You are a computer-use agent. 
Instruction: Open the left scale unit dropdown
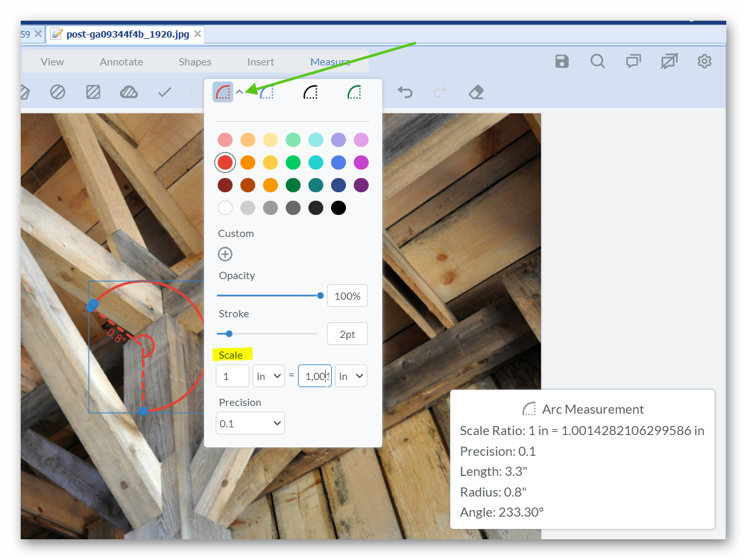pos(269,376)
